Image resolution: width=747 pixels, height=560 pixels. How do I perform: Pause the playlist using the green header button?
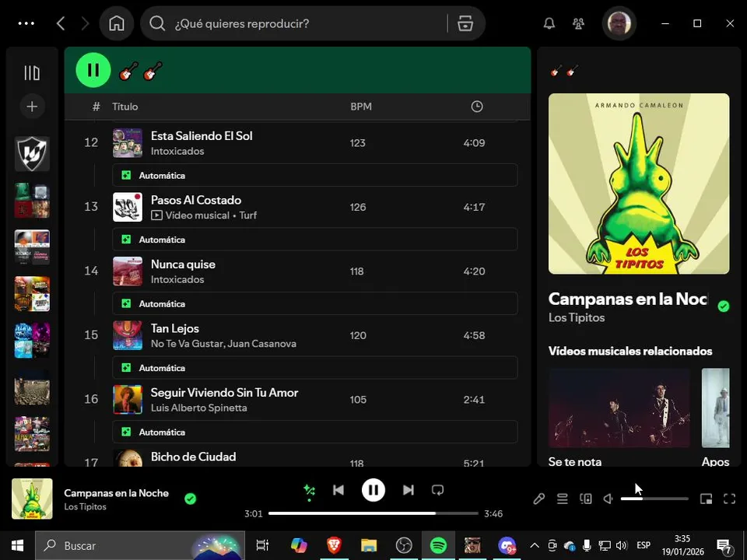93,70
